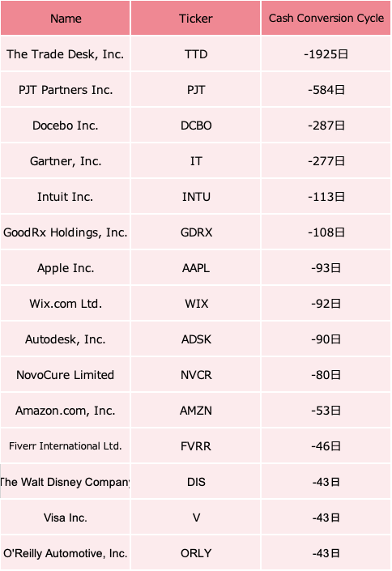
Task: Click the AMZN ticker cell
Action: pos(196,411)
